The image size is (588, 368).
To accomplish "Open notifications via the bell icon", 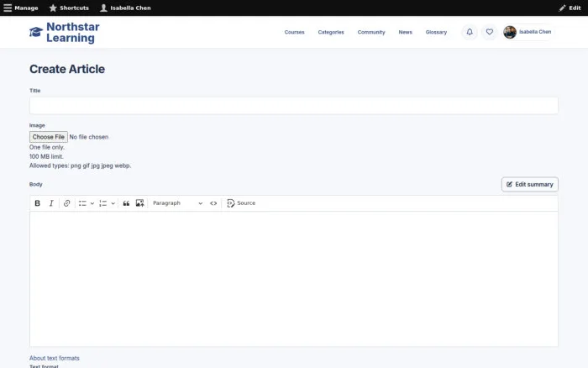I will [x=470, y=32].
